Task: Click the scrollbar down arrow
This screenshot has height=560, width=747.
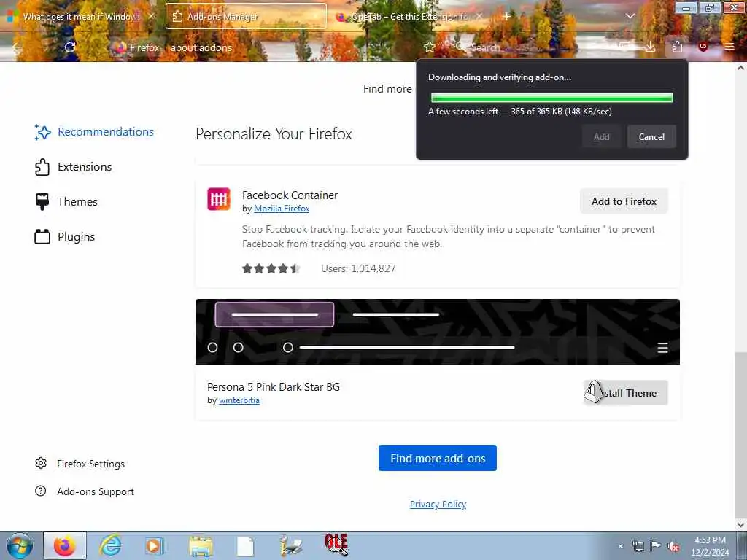Action: (x=740, y=524)
